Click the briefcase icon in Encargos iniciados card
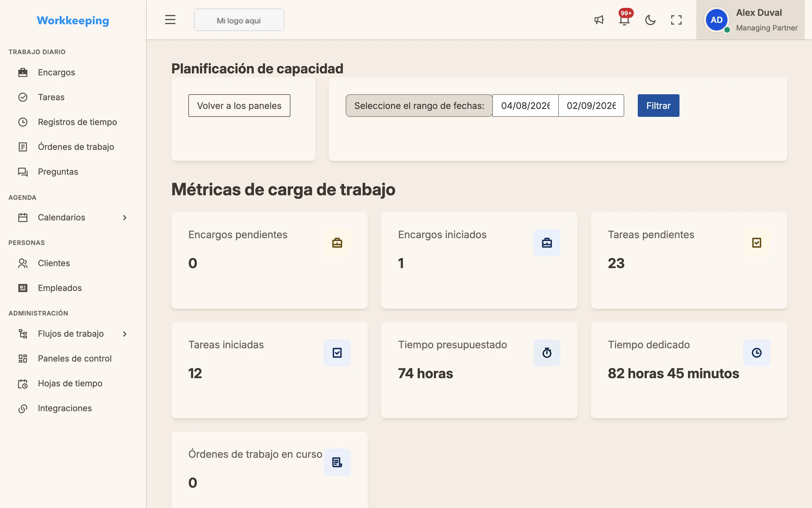The width and height of the screenshot is (812, 508). [547, 243]
